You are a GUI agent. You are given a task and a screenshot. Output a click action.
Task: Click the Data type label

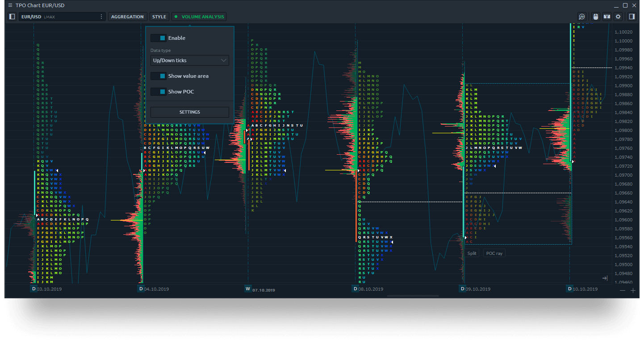pos(160,51)
